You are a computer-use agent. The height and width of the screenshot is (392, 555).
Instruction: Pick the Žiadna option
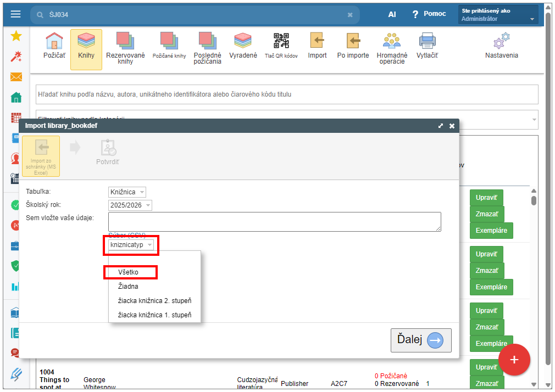coord(128,287)
